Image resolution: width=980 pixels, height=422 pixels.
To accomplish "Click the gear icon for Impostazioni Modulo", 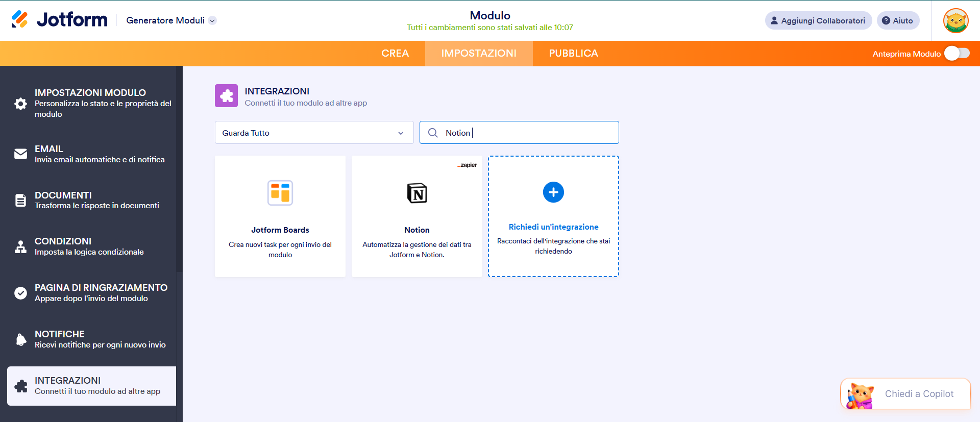I will (x=20, y=104).
